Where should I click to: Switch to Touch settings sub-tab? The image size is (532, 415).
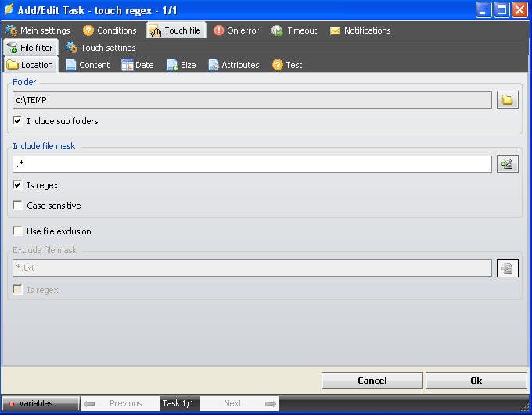[101, 48]
